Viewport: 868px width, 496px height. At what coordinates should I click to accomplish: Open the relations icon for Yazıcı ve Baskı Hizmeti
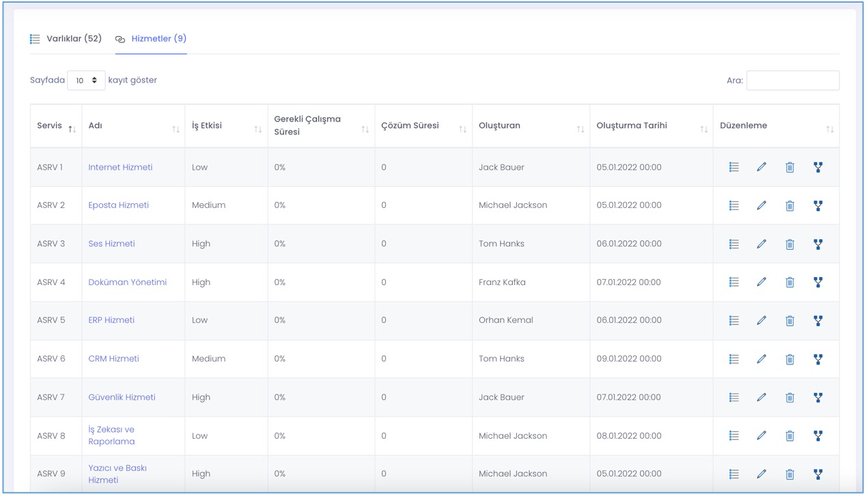point(818,473)
